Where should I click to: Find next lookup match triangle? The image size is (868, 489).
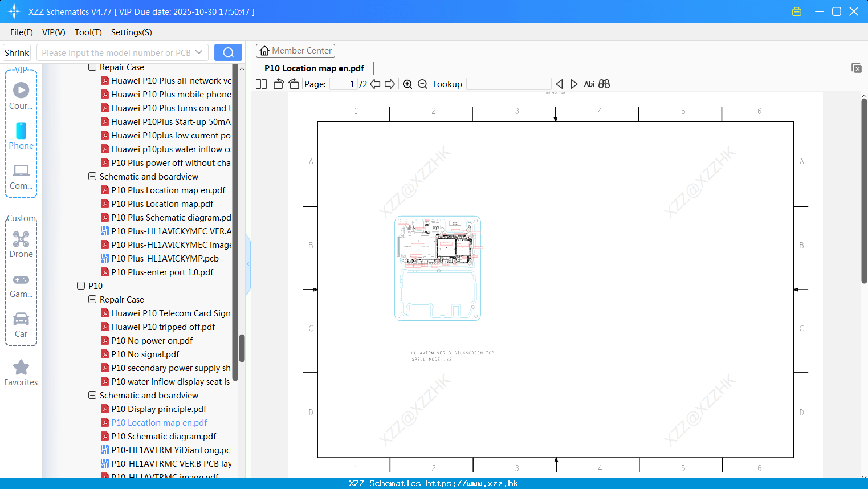pos(574,84)
